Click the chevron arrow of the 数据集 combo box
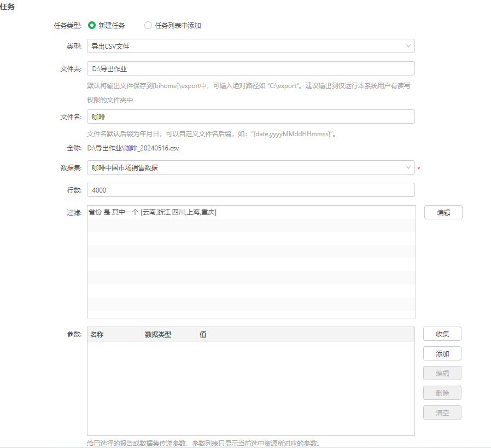The image size is (491, 448). pos(408,167)
